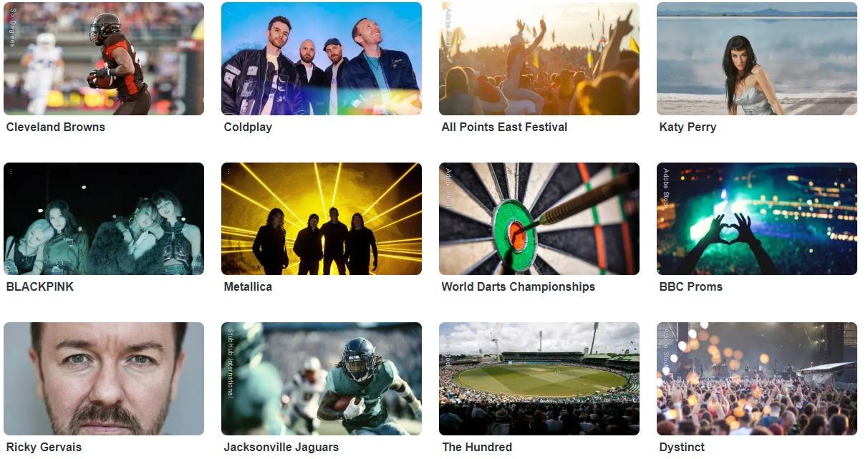Open the Cleveland Browns image card

click(104, 59)
